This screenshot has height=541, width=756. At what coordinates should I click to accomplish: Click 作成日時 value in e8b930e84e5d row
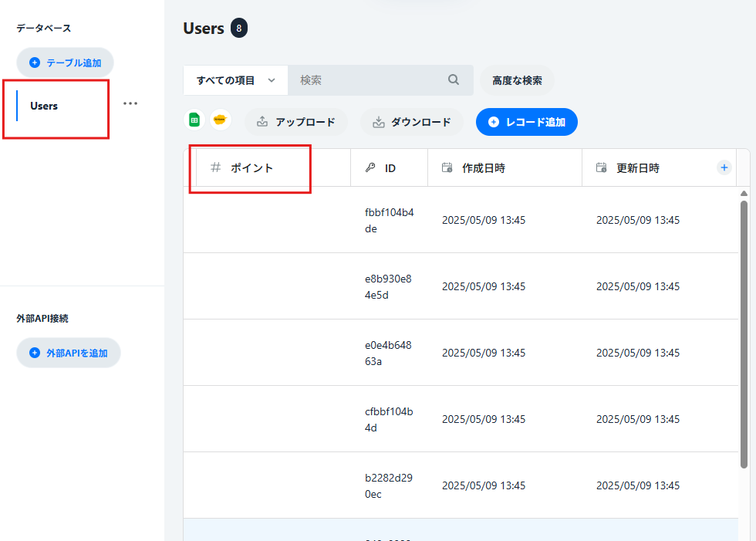[484, 286]
